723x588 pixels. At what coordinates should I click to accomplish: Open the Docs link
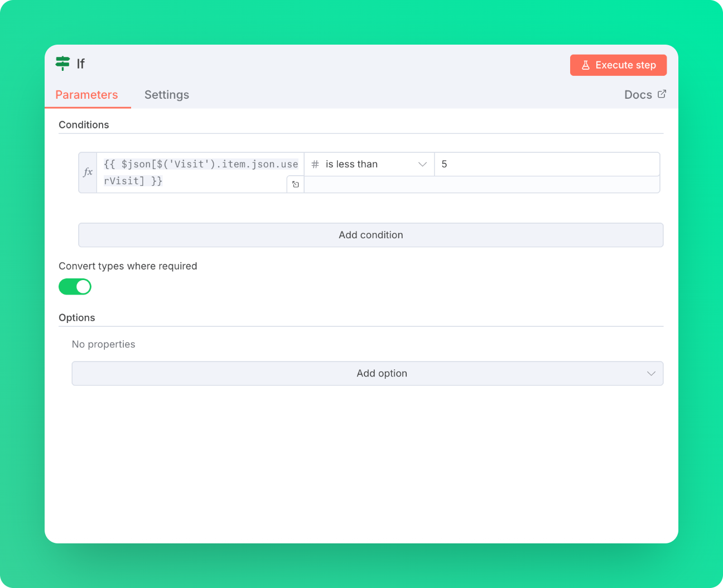point(638,94)
